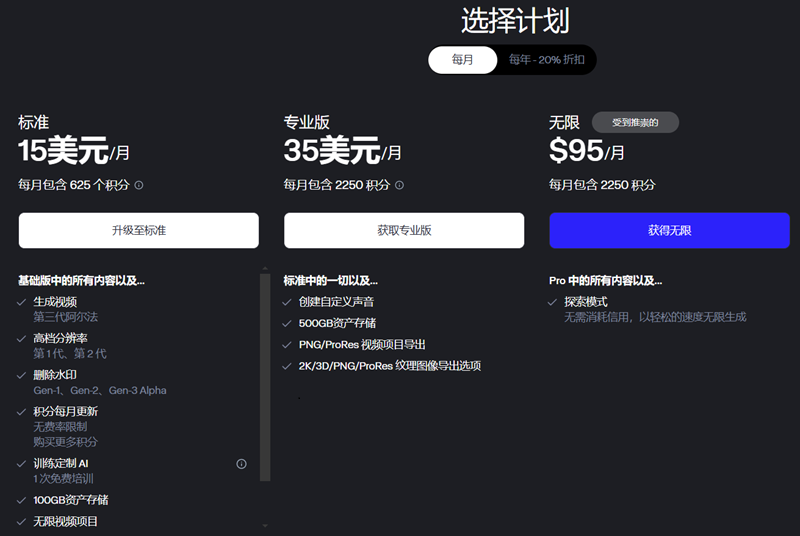Open info icon beside 训练定制 AI feature
Image resolution: width=800 pixels, height=536 pixels.
coord(241,464)
